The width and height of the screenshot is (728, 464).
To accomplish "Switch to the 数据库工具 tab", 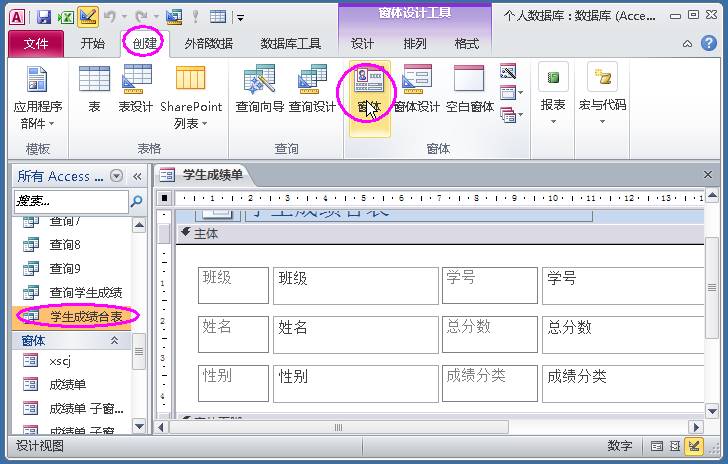I will (x=290, y=44).
